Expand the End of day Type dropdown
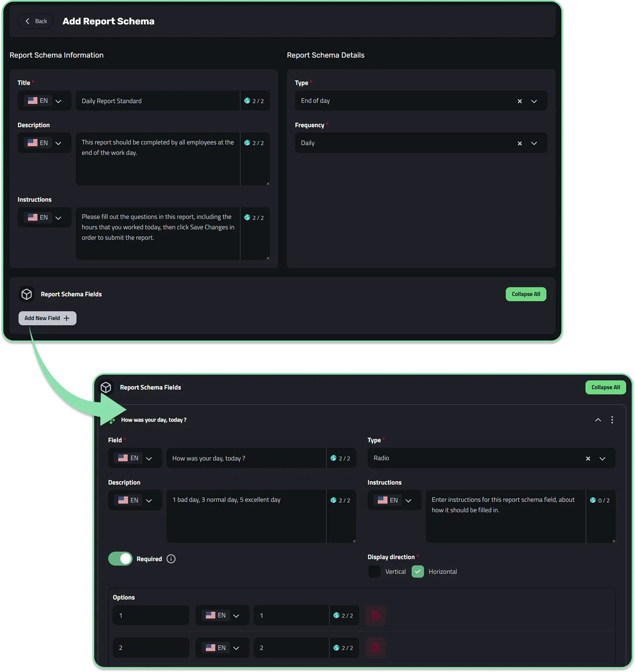635x672 pixels. [534, 101]
